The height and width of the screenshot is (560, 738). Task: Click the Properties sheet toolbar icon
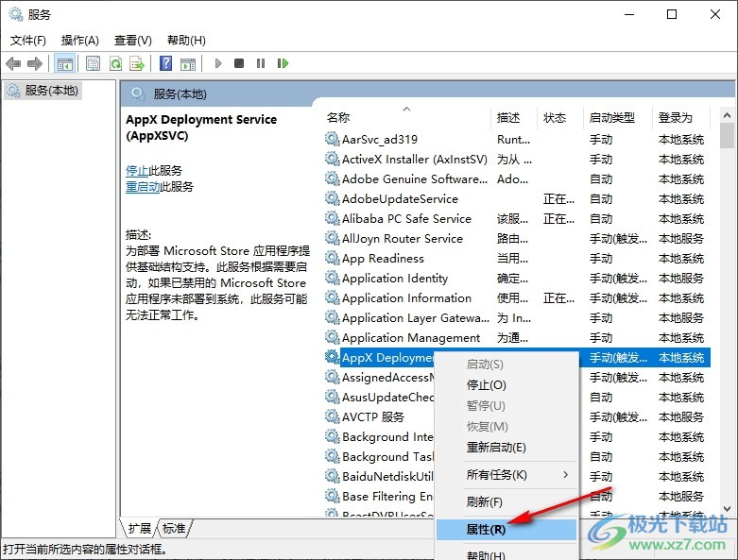click(94, 63)
